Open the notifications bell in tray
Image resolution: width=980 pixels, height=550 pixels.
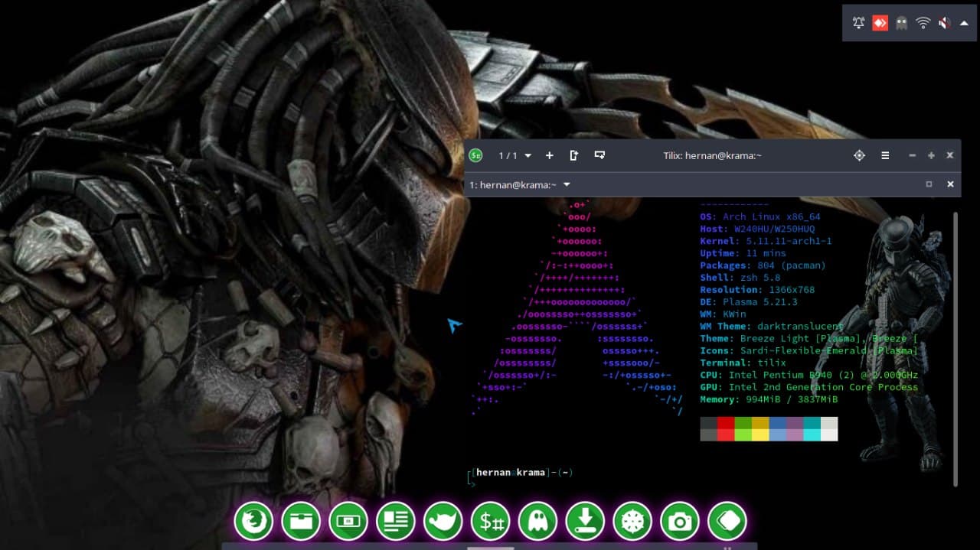pos(858,23)
